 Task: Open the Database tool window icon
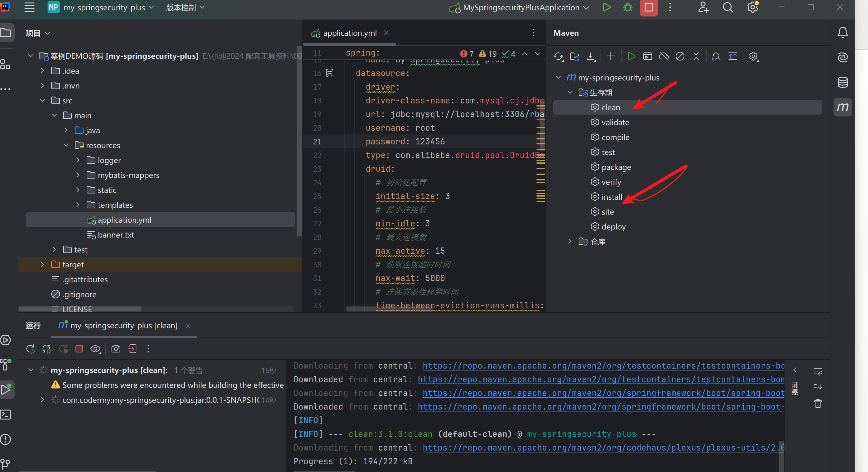(x=843, y=82)
